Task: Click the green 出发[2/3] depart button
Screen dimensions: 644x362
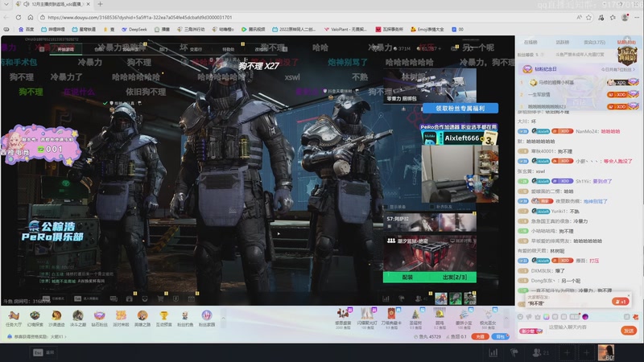Action: tap(455, 278)
